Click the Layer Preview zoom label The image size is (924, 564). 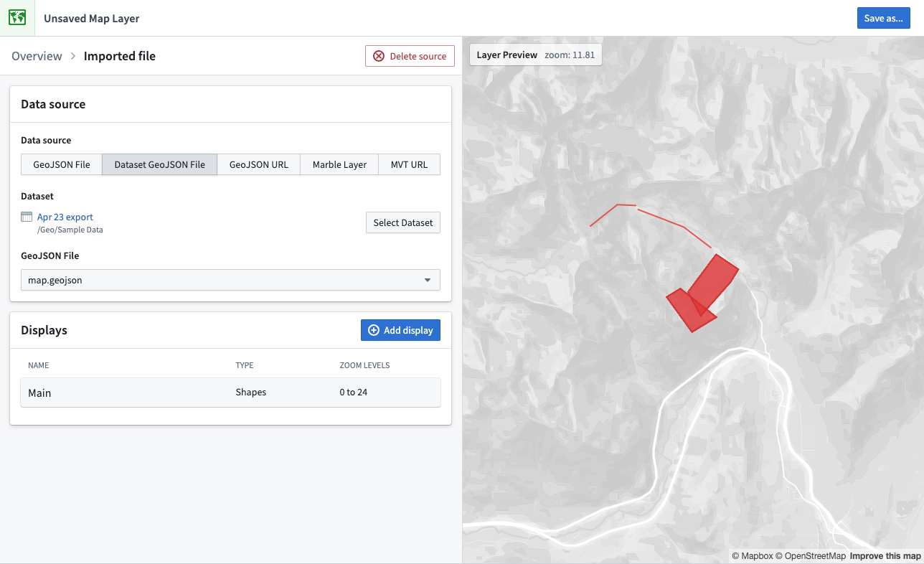tap(536, 55)
